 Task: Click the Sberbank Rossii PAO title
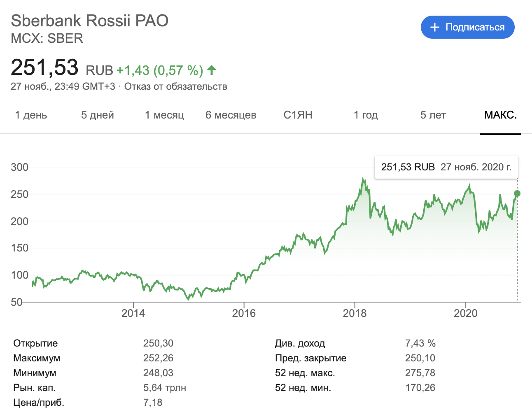tap(90, 21)
